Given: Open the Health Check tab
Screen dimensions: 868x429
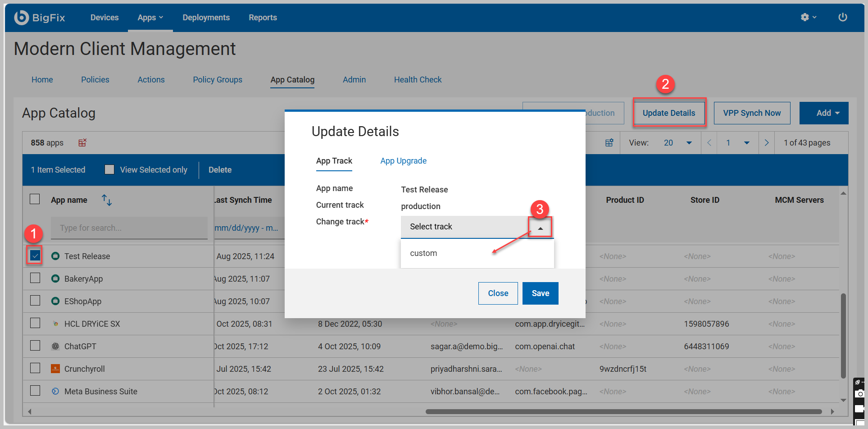Looking at the screenshot, I should (418, 80).
